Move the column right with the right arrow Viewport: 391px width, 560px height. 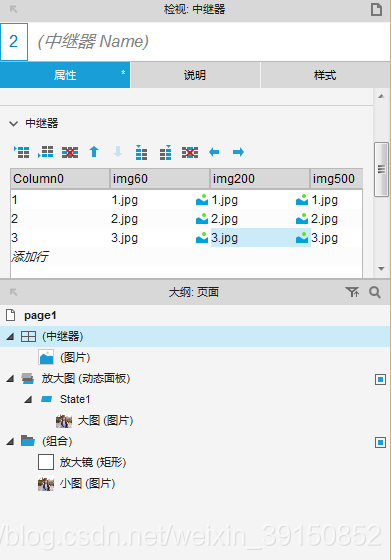[x=238, y=152]
